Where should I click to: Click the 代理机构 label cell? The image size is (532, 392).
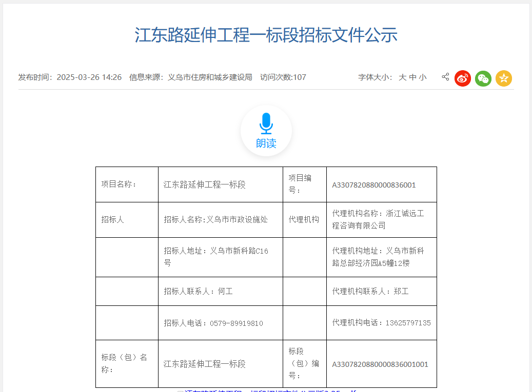point(305,219)
